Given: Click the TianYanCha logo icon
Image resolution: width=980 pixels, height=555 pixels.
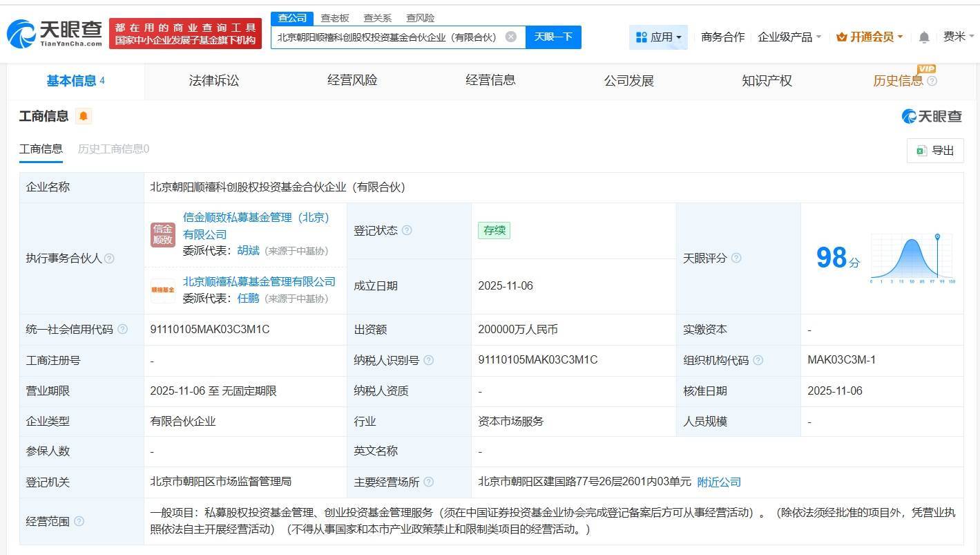Looking at the screenshot, I should pyautogui.click(x=21, y=32).
